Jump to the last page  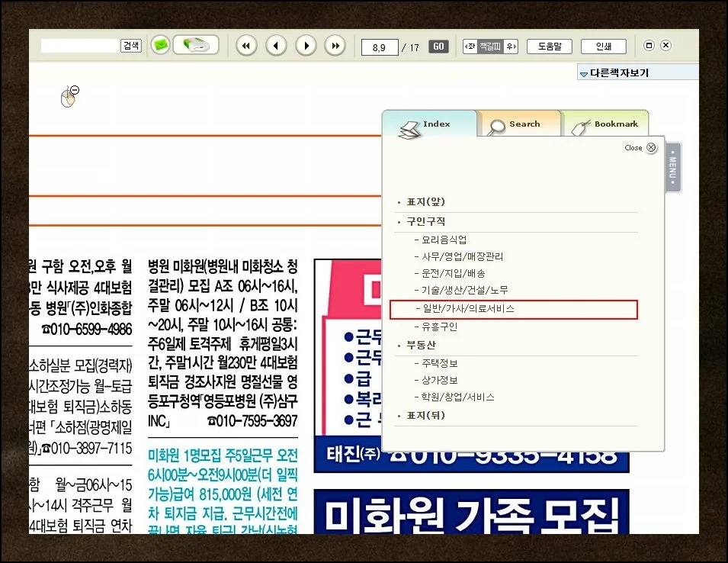335,46
